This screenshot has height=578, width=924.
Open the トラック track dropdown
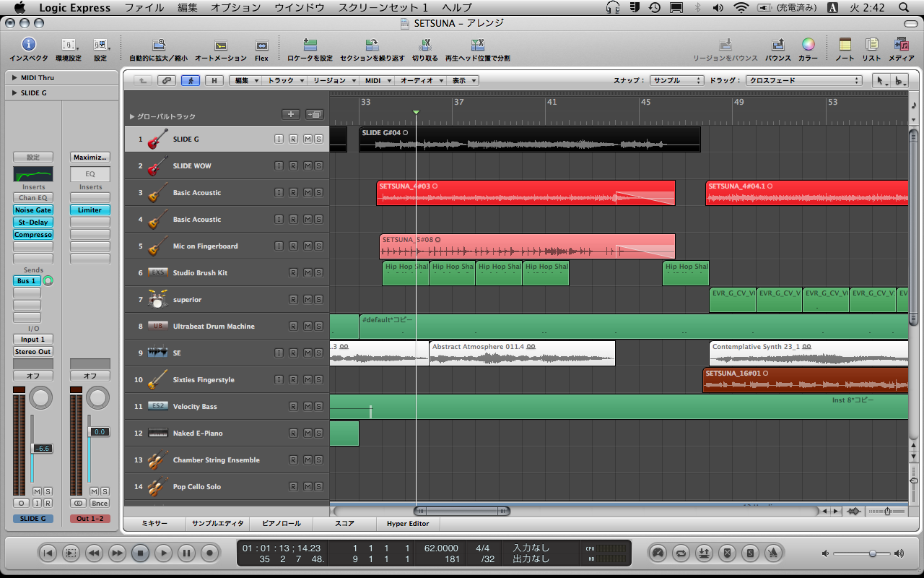(x=284, y=80)
